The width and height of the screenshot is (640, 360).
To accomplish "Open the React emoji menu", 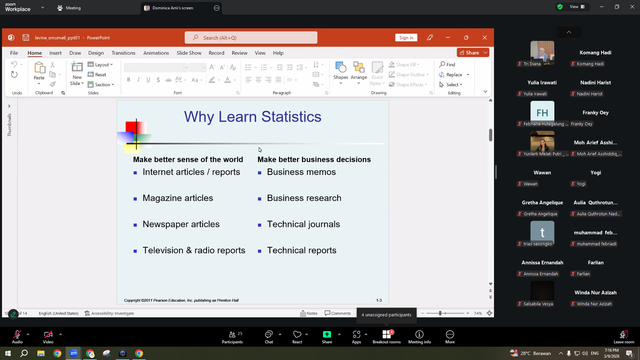I will click(297, 337).
